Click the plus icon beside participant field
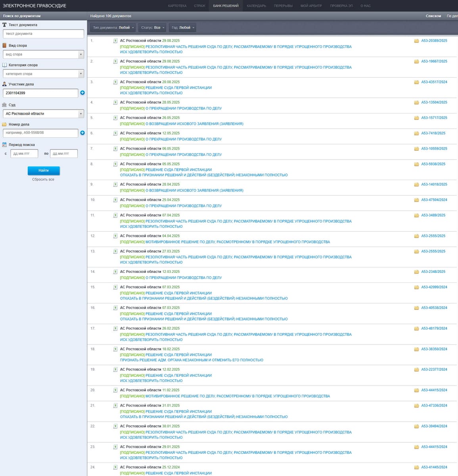This screenshot has width=458, height=476. coord(82,93)
